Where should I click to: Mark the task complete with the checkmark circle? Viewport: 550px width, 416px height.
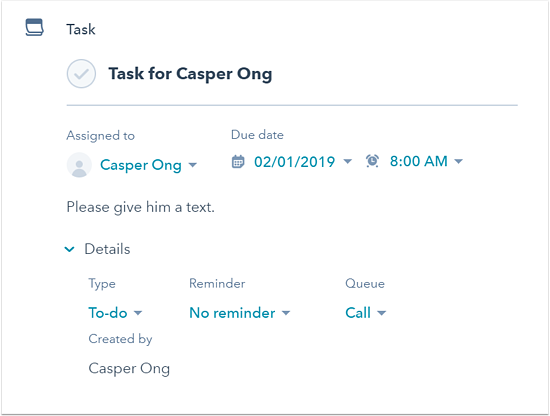81,74
